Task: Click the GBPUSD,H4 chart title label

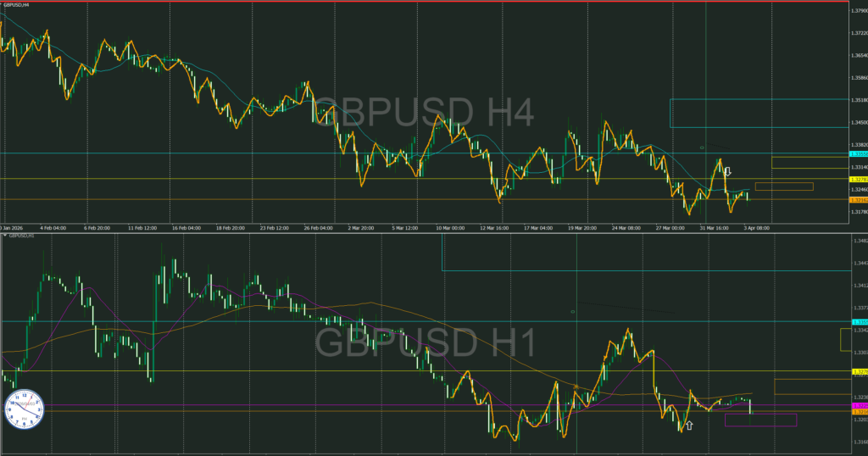Action: [17, 5]
